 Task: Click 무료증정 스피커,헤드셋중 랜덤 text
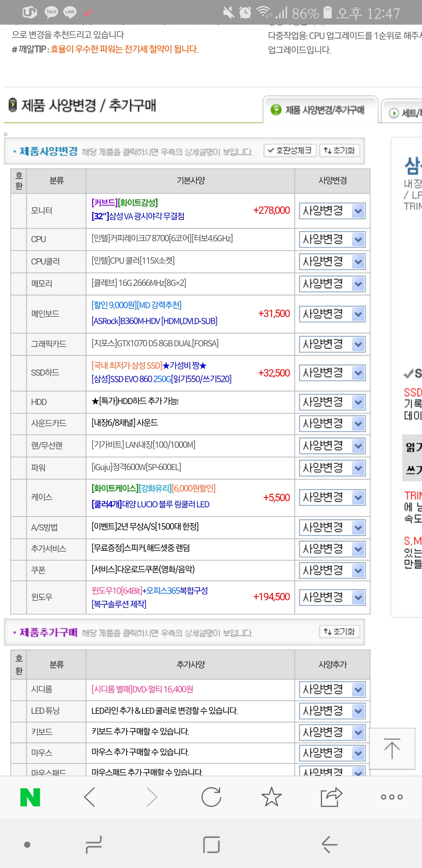click(141, 548)
